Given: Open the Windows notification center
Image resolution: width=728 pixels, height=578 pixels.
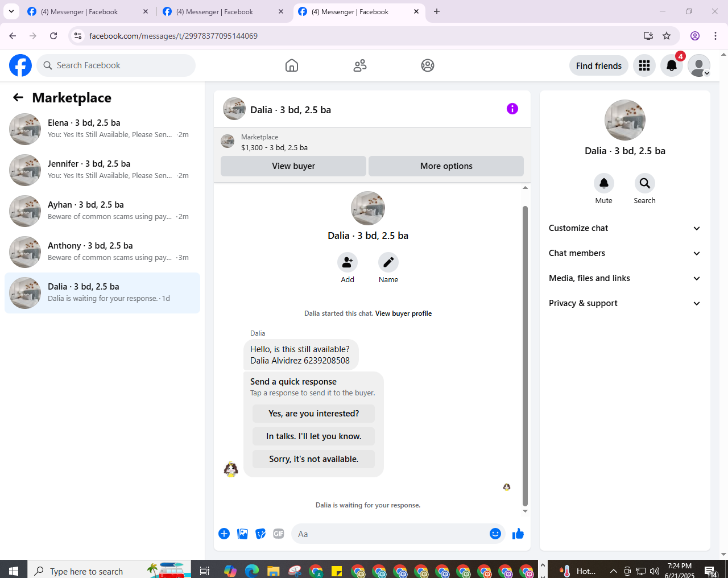Looking at the screenshot, I should click(x=710, y=571).
